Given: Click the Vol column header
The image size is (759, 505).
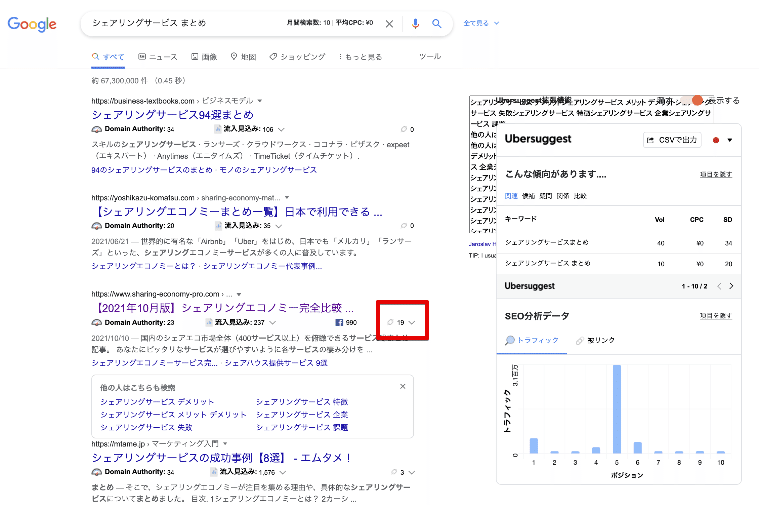Looking at the screenshot, I should click(659, 219).
